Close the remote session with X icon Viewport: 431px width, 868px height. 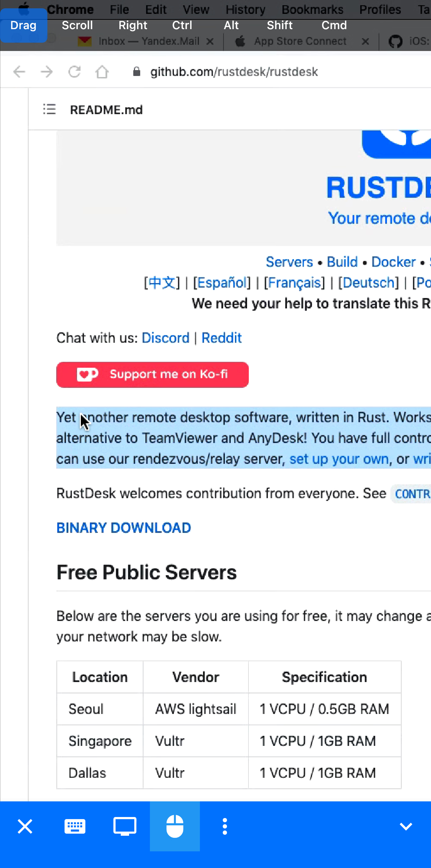[25, 826]
